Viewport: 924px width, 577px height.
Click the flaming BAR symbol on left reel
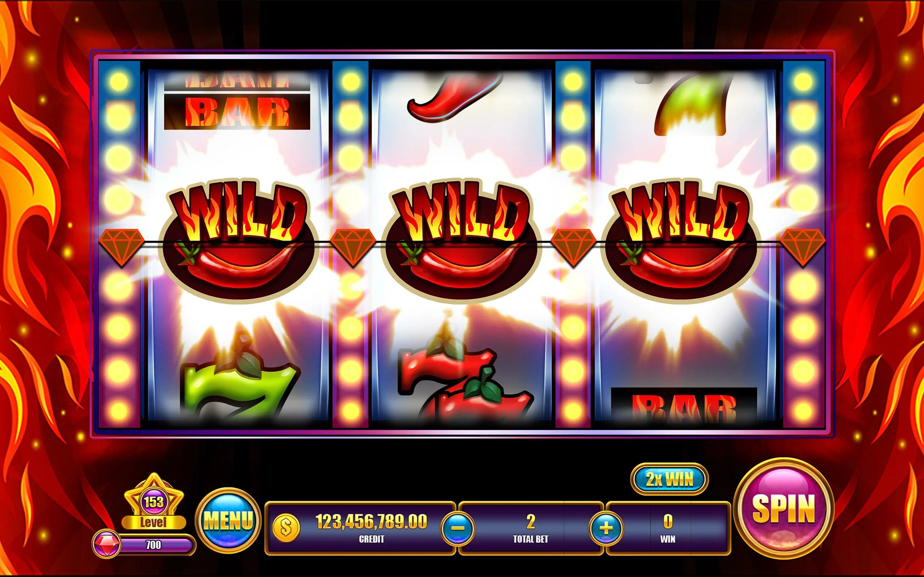tap(237, 111)
